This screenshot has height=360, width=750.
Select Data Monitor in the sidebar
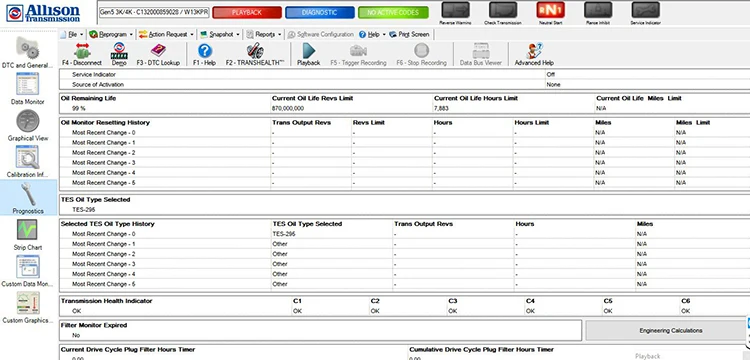click(x=27, y=88)
